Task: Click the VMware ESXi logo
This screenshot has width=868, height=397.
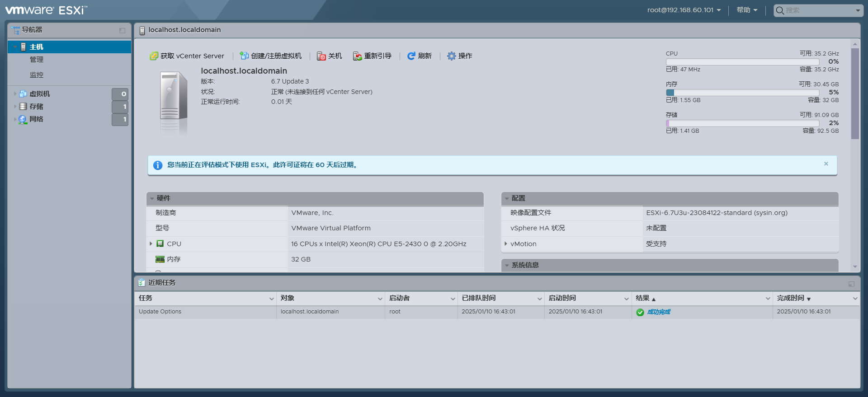Action: [46, 10]
